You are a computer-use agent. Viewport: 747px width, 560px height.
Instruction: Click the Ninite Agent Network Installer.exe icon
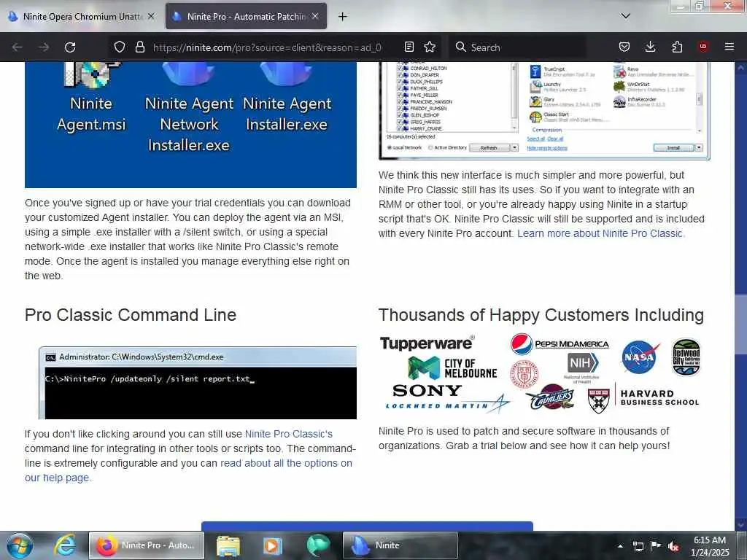(x=189, y=107)
